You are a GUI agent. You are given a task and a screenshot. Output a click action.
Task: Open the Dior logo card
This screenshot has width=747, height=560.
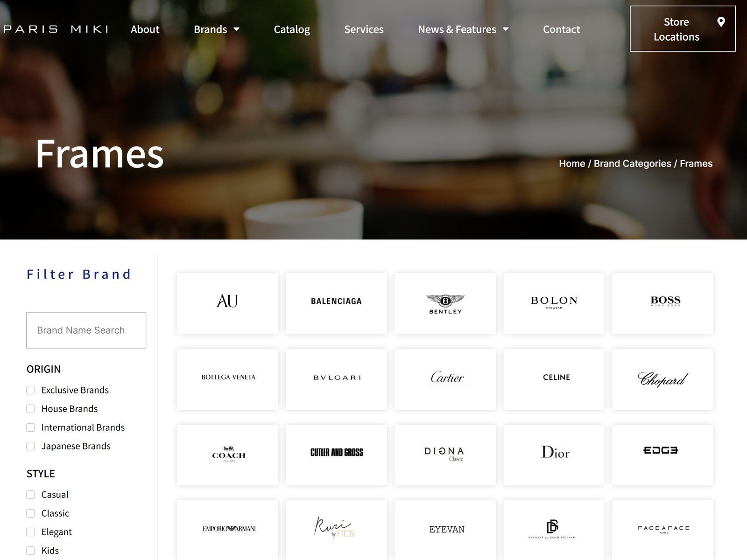coord(554,455)
